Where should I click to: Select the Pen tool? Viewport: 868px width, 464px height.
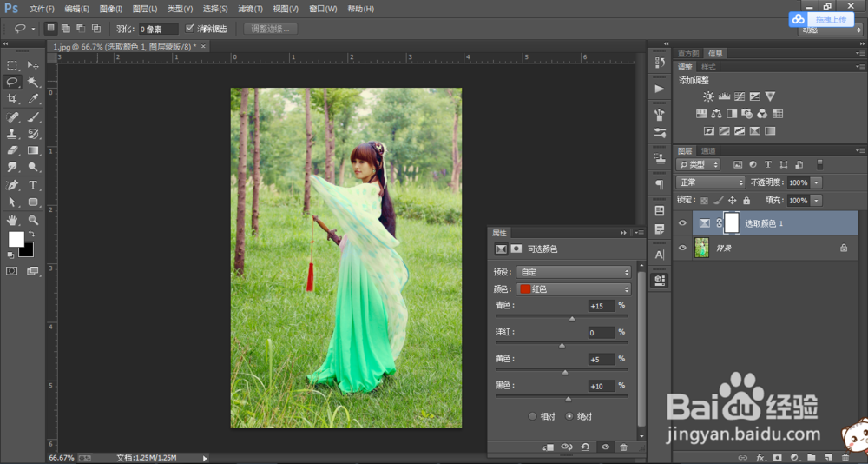click(x=12, y=185)
